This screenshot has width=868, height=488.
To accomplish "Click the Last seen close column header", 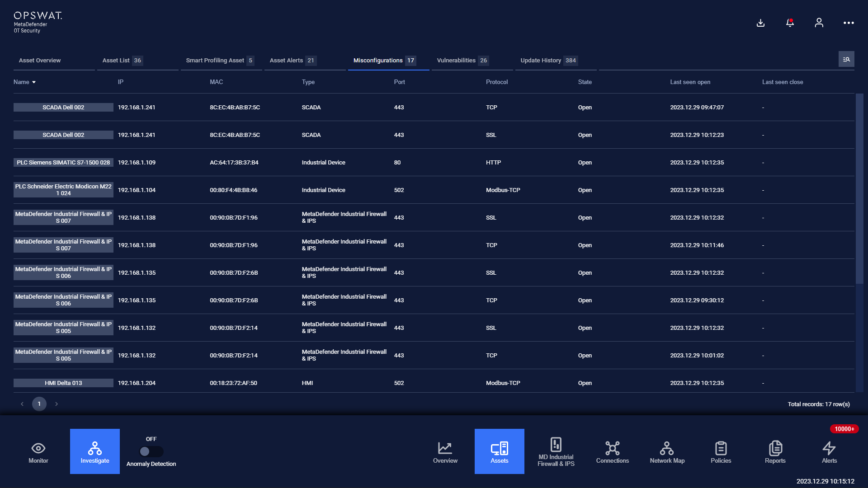I will point(783,82).
